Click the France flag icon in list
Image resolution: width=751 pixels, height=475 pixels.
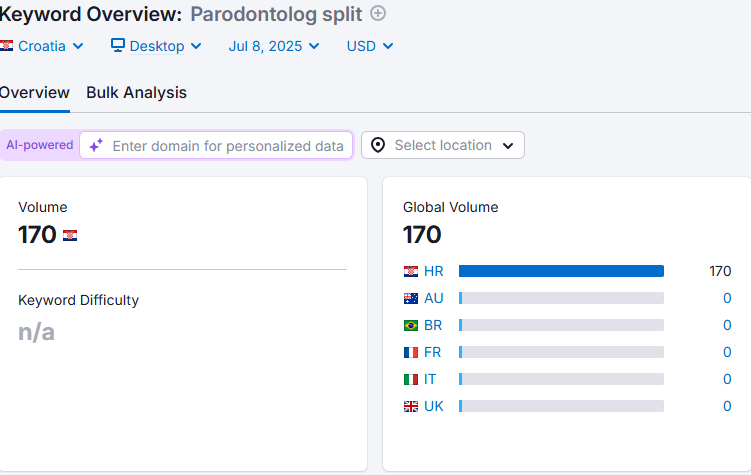[x=411, y=352]
